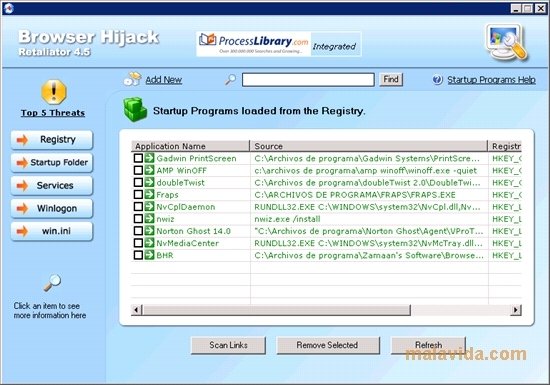Select the BHR name
The image size is (550, 385).
[x=165, y=255]
